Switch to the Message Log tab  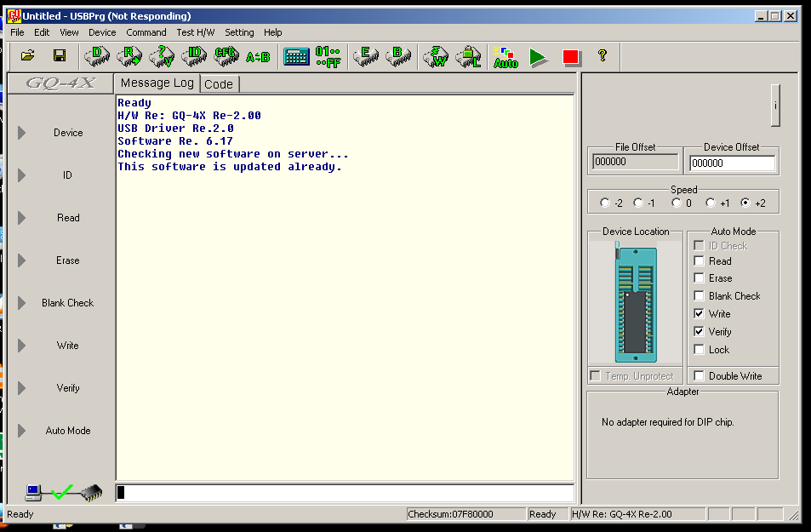coord(157,83)
